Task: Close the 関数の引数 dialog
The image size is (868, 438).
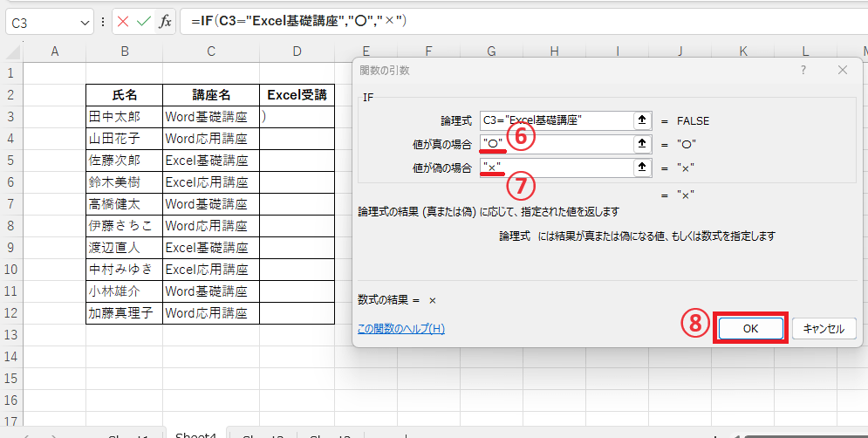Action: pos(843,71)
